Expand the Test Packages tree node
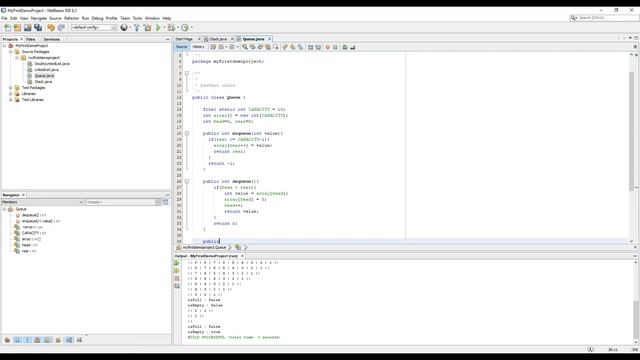 pos(11,88)
